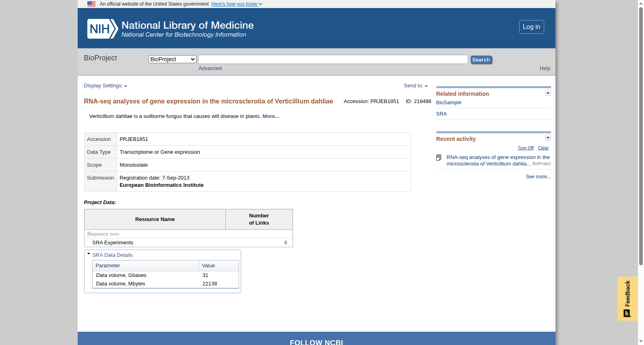This screenshot has height=345, width=644.
Task: Select "Transcriptome or Gene expression" cell
Action: (x=264, y=152)
